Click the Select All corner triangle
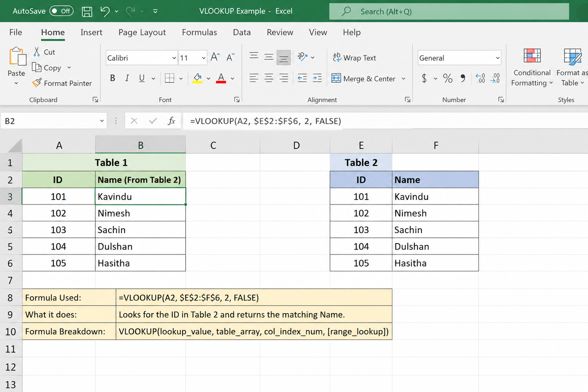 pos(15,145)
